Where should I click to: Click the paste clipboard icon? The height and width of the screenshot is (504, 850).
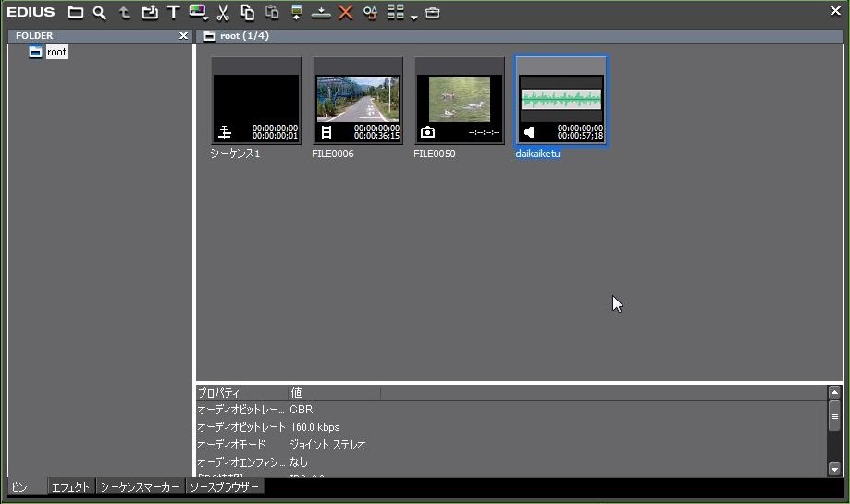point(272,12)
